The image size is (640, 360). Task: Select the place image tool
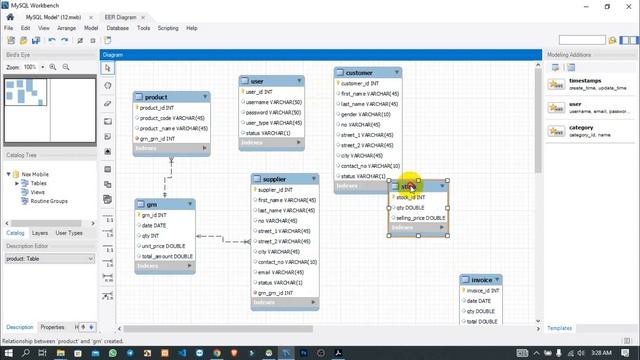108,151
